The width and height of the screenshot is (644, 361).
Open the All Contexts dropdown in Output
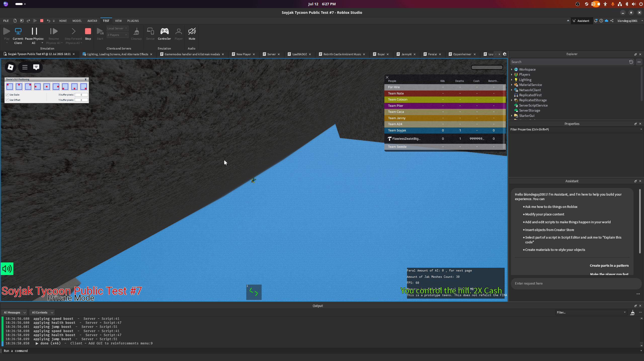[x=42, y=312]
